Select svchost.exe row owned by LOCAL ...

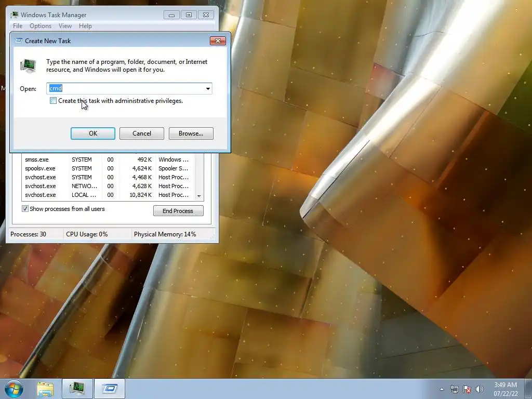click(108, 195)
